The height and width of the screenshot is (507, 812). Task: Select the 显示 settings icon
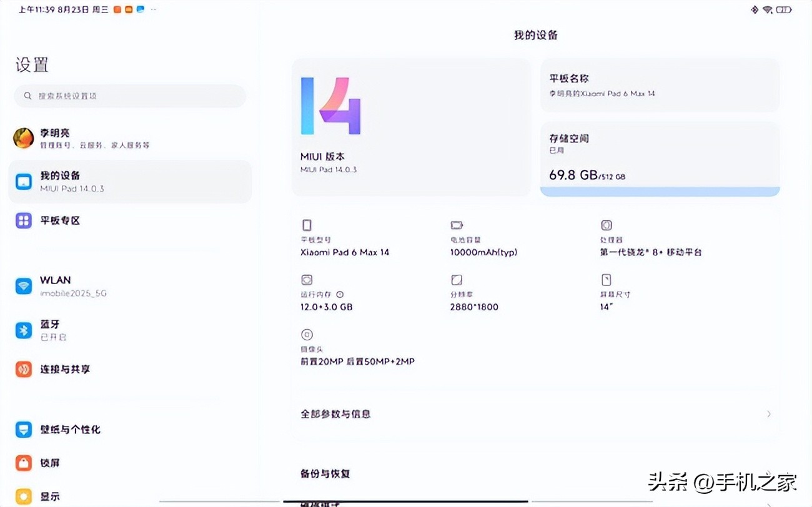pyautogui.click(x=23, y=496)
